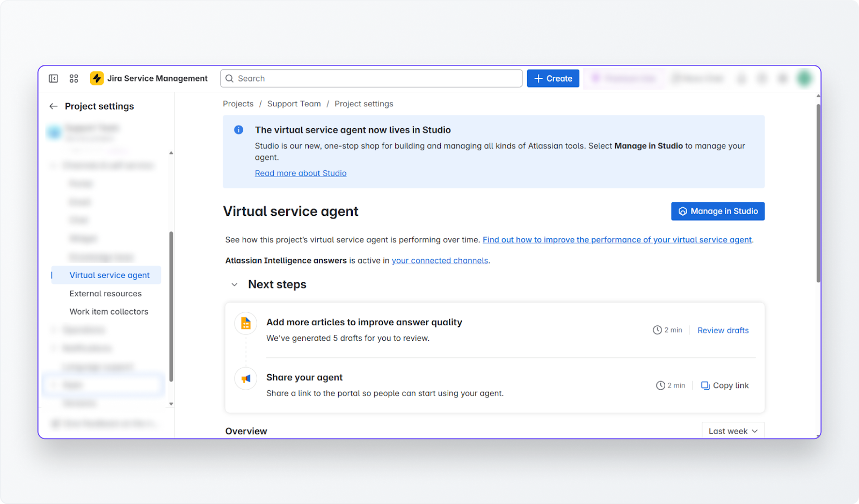Select Virtual service agent in the sidebar
This screenshot has height=504, width=859.
click(110, 275)
